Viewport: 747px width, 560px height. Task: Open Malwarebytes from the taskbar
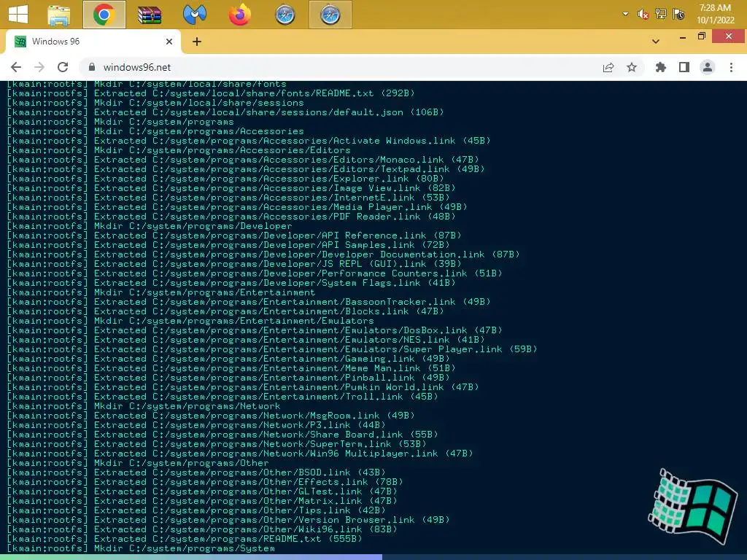pos(194,15)
